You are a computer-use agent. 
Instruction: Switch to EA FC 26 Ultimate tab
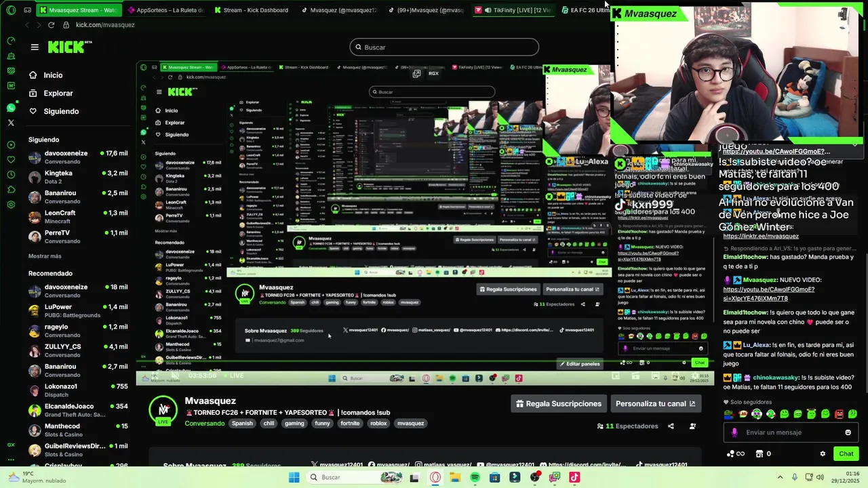[x=585, y=10]
